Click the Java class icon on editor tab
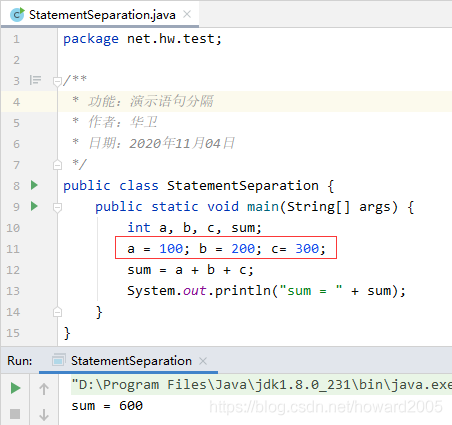 point(17,15)
